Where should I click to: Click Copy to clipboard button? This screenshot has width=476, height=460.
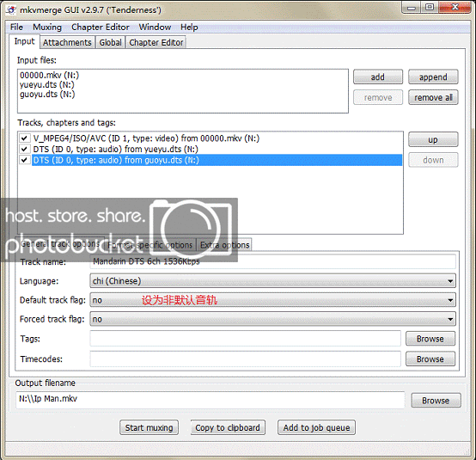[228, 427]
